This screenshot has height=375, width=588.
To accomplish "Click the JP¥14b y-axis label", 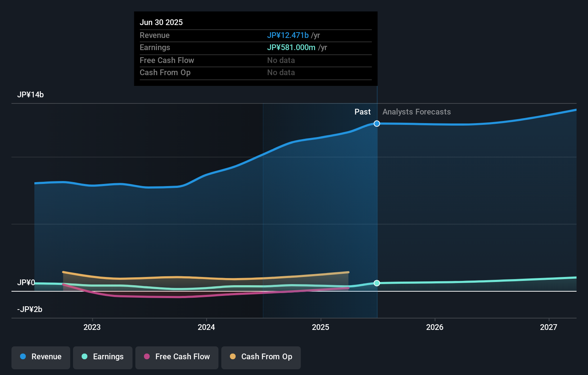I will (30, 94).
